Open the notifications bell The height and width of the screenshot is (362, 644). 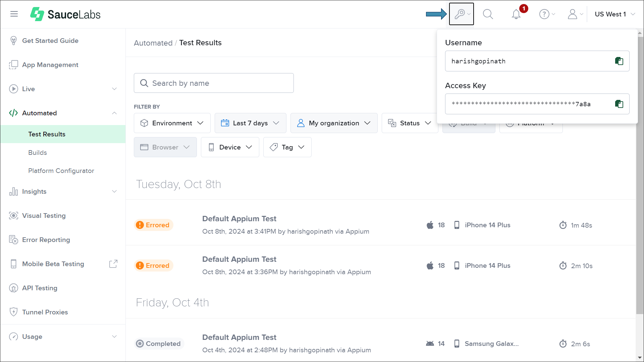point(516,14)
